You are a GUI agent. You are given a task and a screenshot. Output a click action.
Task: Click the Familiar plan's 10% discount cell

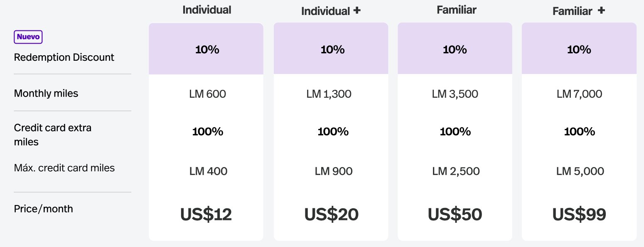[455, 49]
